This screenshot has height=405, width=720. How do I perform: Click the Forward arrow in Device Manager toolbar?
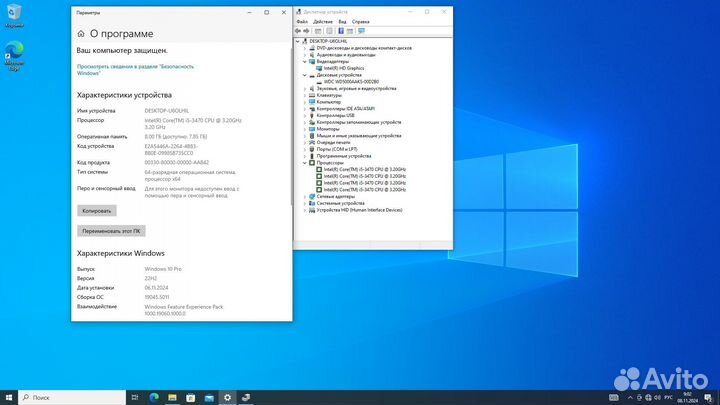(306, 31)
